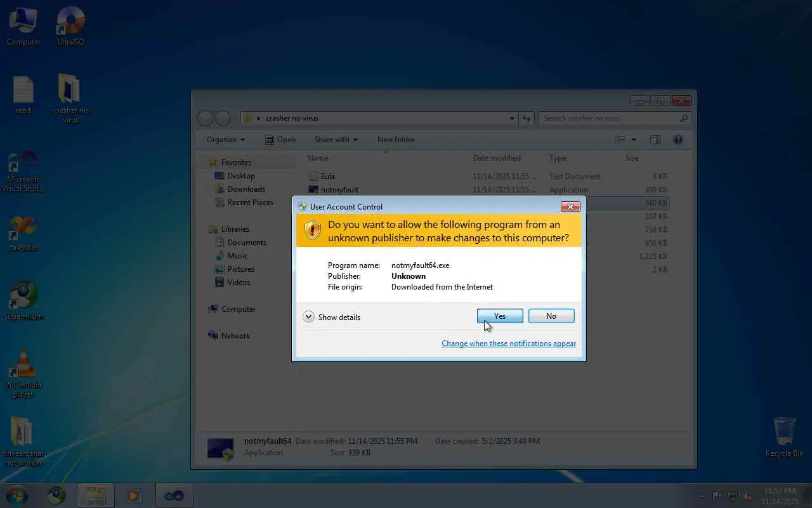Select the 'crasher no virus' desktop folder

[70, 99]
